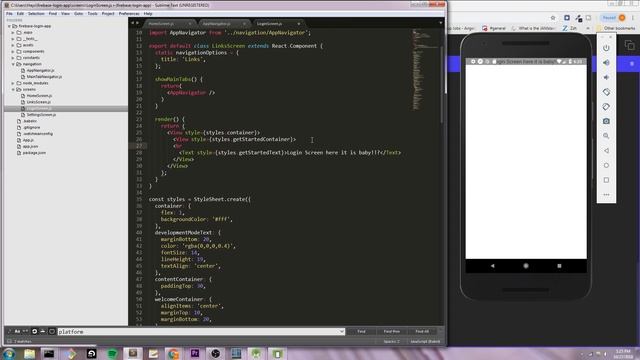Click the Chrome bookmark star icon
Viewport: 640px width, 360px height.
pyautogui.click(x=553, y=18)
